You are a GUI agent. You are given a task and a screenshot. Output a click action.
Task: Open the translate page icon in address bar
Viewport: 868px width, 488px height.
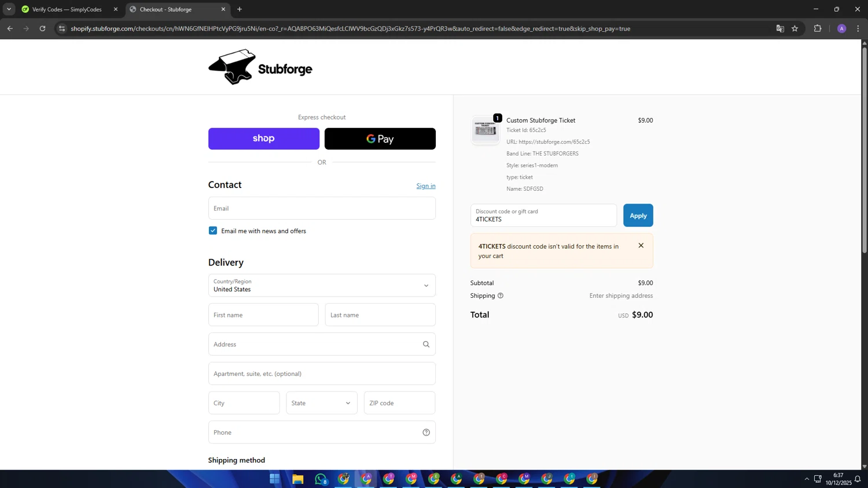pyautogui.click(x=779, y=28)
